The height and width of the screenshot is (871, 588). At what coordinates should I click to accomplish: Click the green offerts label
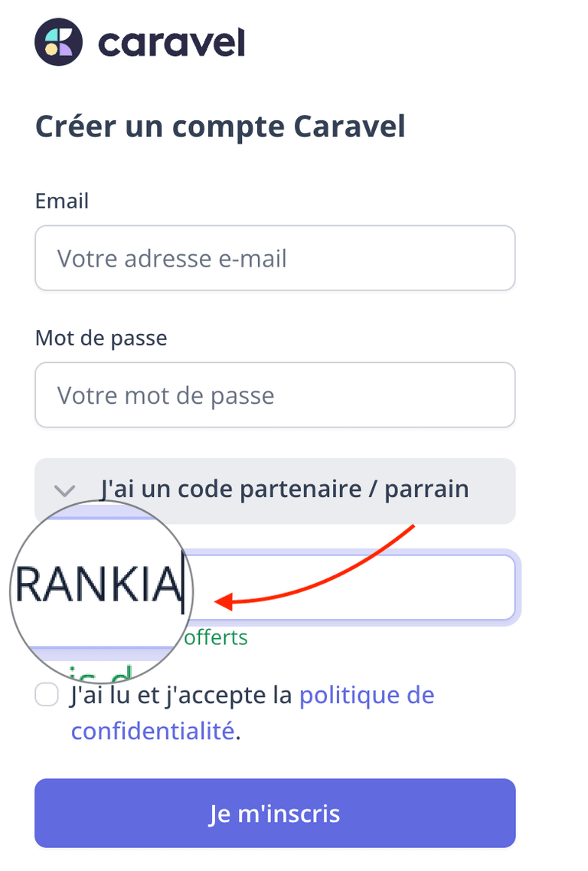(x=215, y=637)
